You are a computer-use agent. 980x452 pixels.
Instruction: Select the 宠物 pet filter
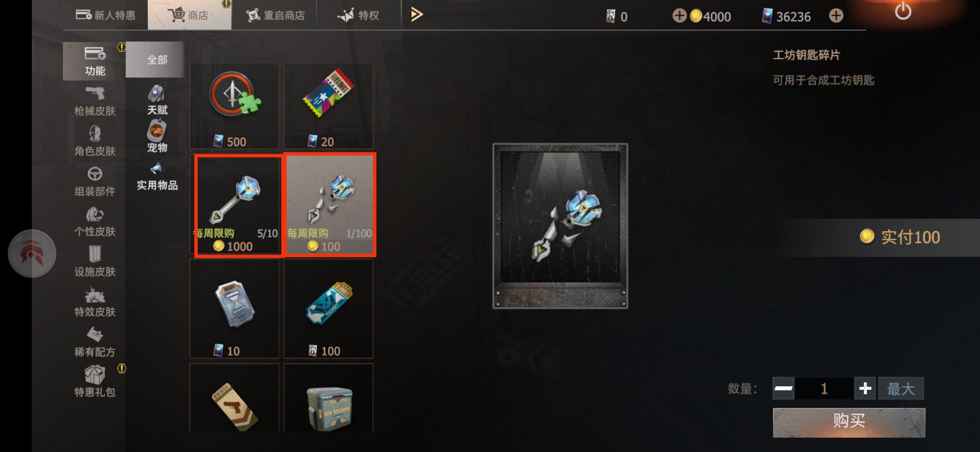coord(157,136)
